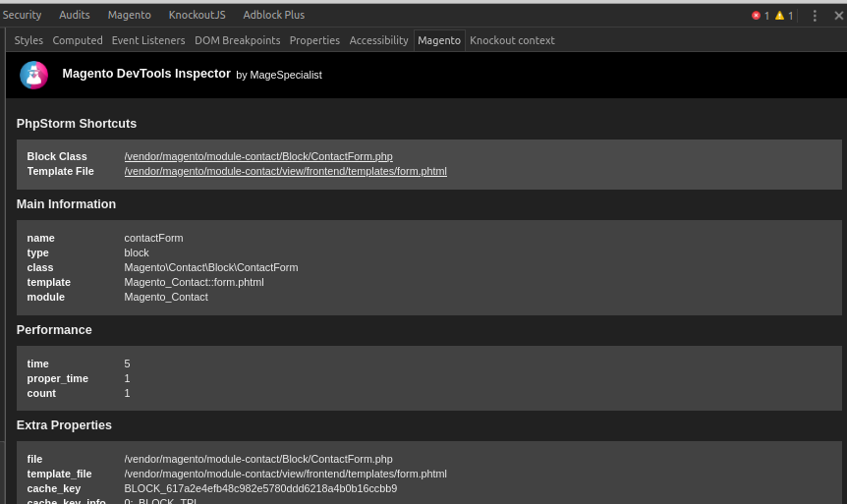Click the 'type' label in Main Information
This screenshot has width=847, height=504.
[37, 252]
